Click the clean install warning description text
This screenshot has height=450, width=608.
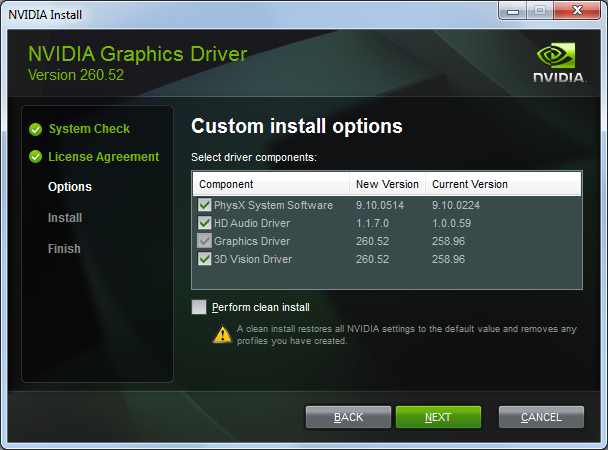click(x=407, y=335)
